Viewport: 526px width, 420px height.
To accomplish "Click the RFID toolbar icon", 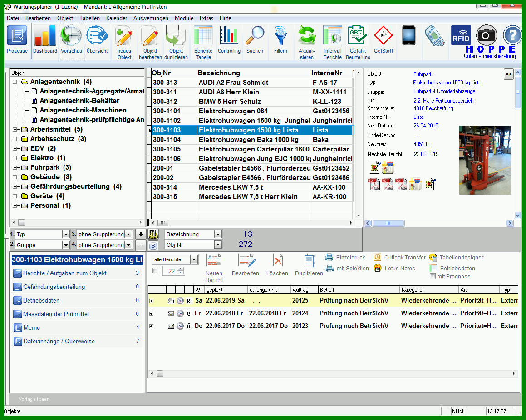I will tap(461, 35).
